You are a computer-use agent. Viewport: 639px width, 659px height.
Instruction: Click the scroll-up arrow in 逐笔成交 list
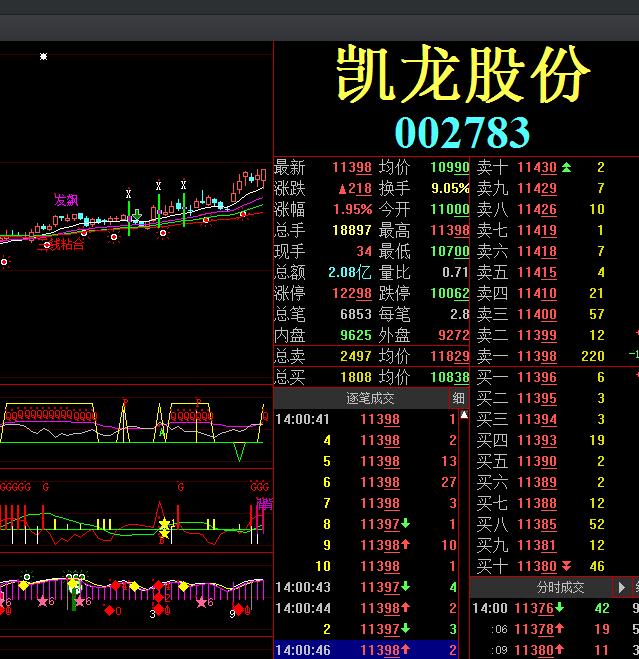click(x=464, y=415)
